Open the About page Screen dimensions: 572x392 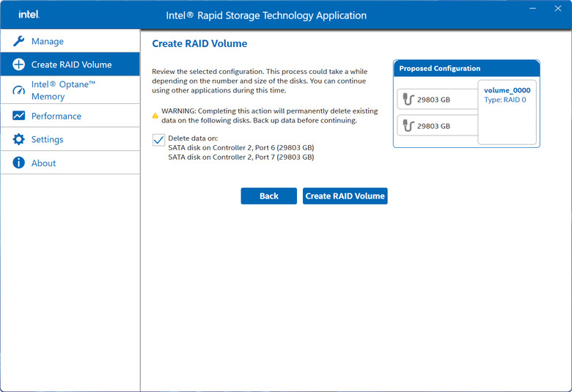70,163
